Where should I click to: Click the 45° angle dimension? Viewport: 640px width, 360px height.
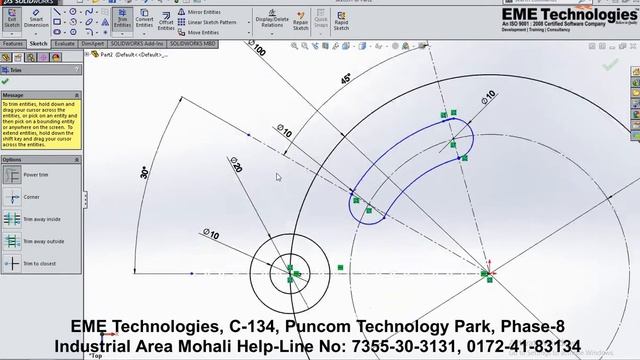[345, 79]
